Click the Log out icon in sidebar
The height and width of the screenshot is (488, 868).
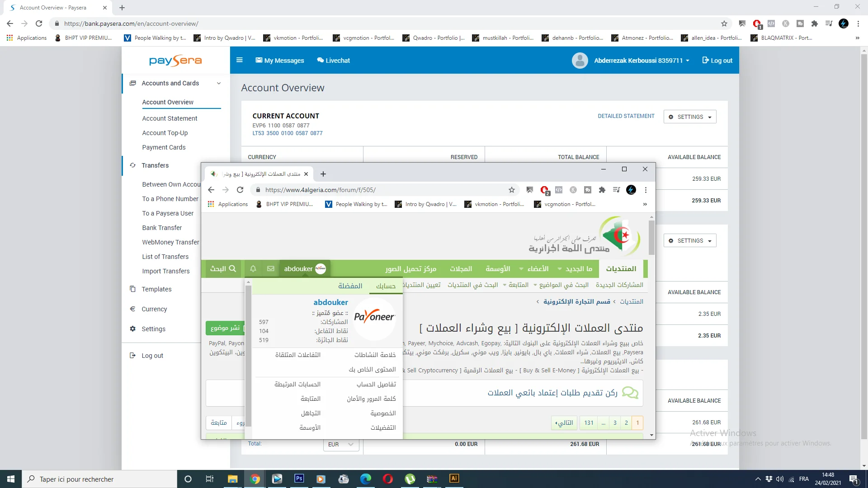click(132, 356)
